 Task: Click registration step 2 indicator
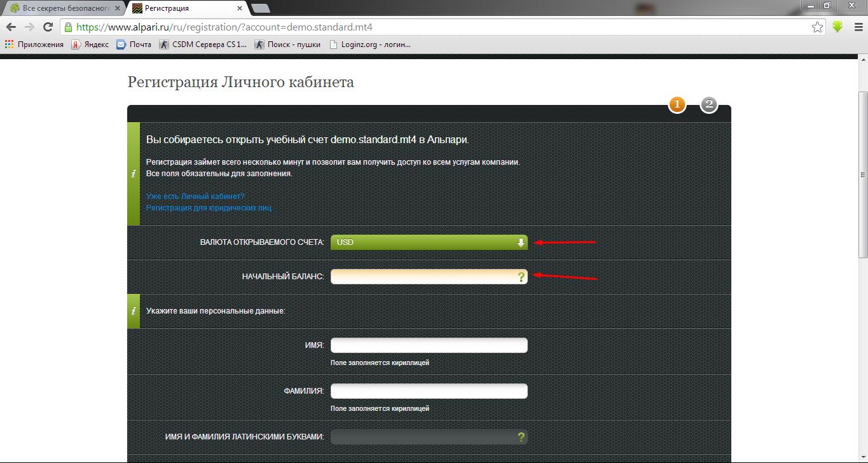(x=709, y=104)
